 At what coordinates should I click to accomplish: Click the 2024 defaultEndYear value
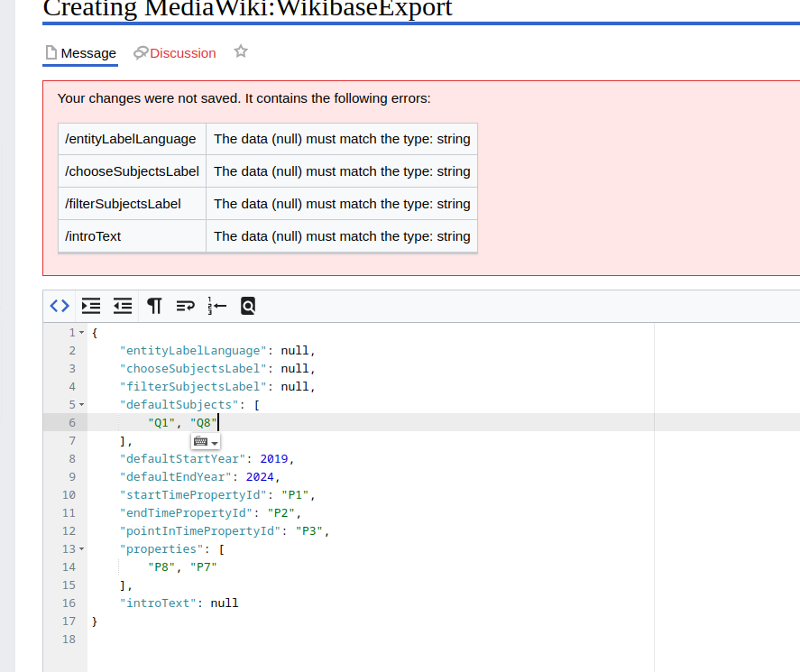(x=260, y=477)
